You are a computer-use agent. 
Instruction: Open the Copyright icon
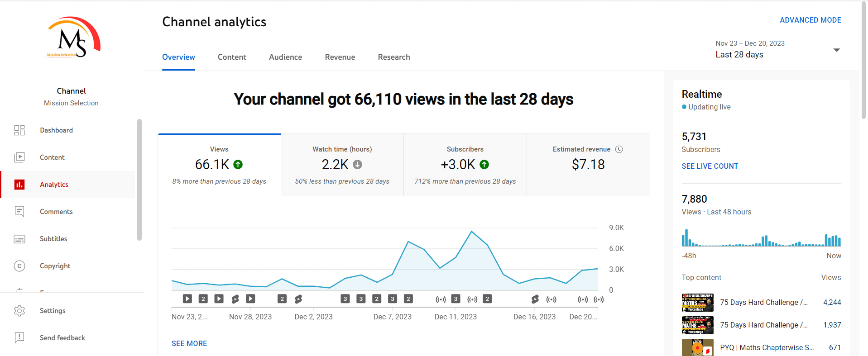19,266
